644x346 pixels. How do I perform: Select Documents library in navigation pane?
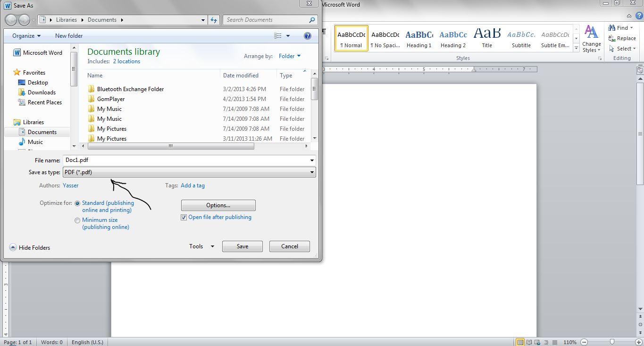37,132
